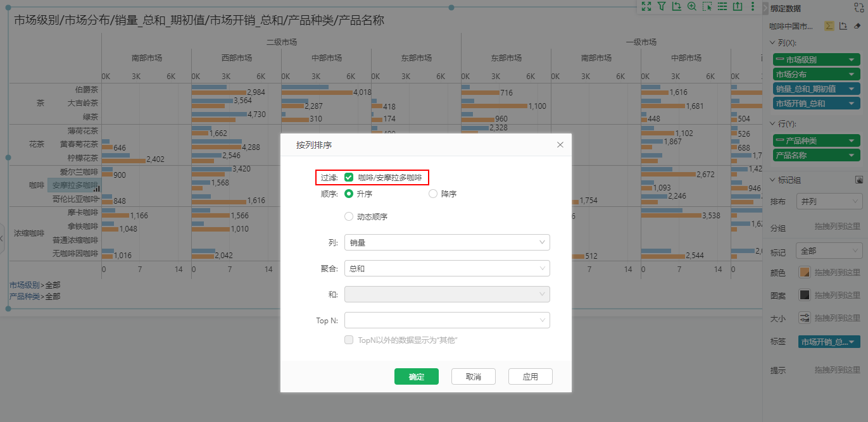Image resolution: width=868 pixels, height=422 pixels.
Task: Open the 聚合 dropdown showing 总和
Action: coord(447,269)
